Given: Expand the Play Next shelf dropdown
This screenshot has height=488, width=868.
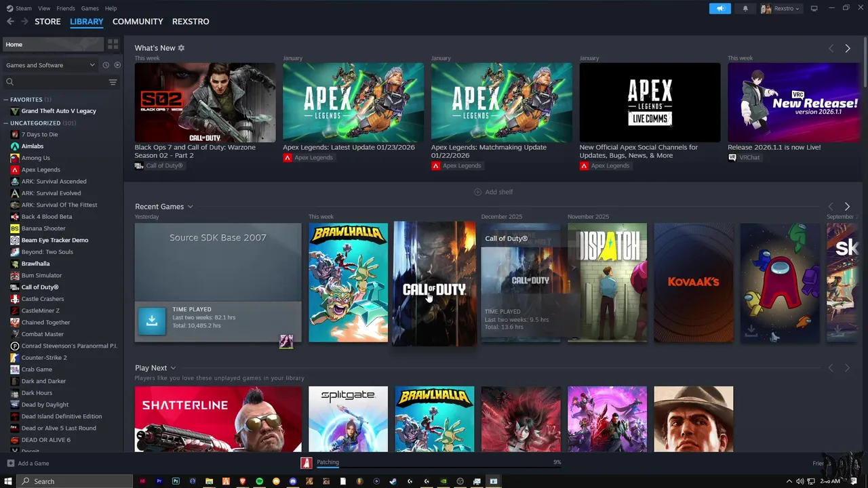Looking at the screenshot, I should tap(173, 368).
